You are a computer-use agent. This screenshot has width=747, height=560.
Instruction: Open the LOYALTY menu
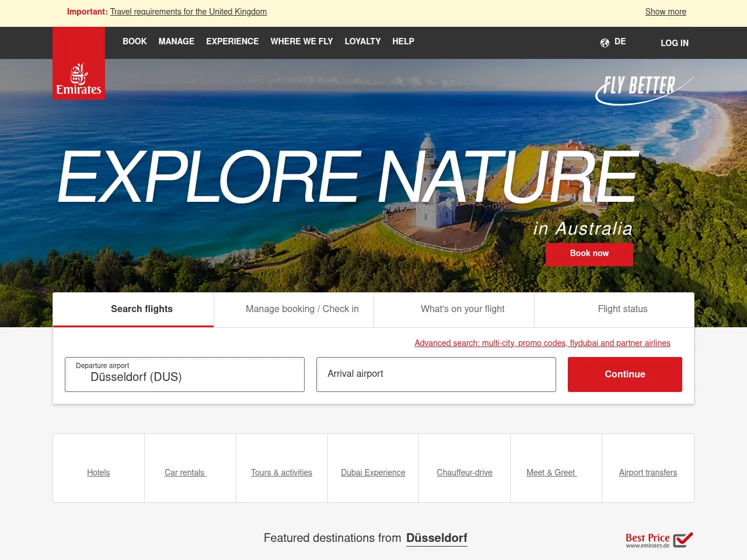click(x=362, y=41)
